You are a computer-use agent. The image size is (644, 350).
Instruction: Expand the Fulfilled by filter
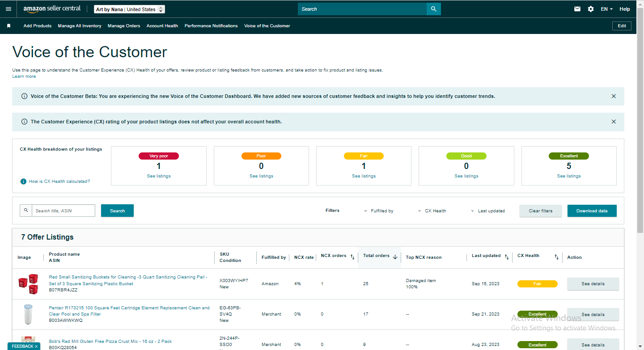(378, 211)
